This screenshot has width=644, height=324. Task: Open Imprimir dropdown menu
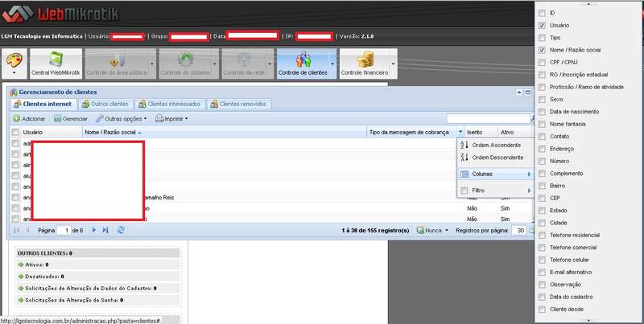pyautogui.click(x=171, y=119)
